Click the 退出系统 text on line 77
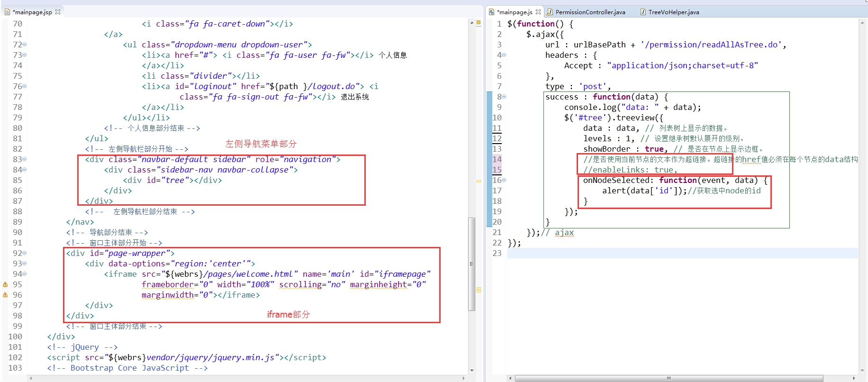868x382 pixels. coord(355,97)
